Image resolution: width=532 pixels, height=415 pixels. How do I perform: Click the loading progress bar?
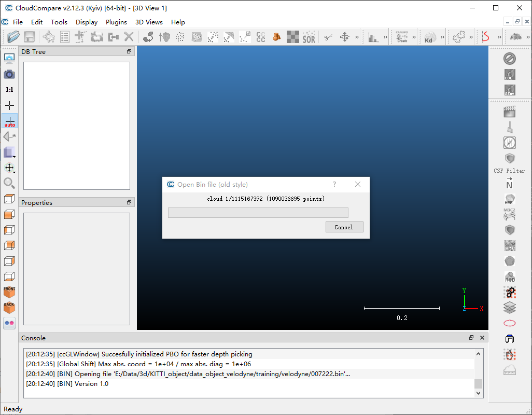pos(258,213)
